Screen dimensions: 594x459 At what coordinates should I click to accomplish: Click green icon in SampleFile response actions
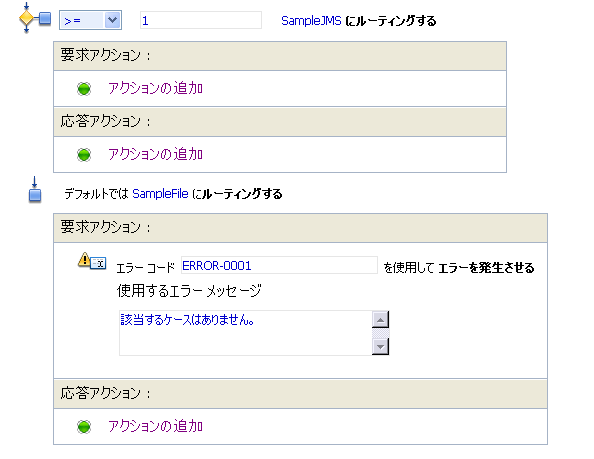pyautogui.click(x=84, y=426)
